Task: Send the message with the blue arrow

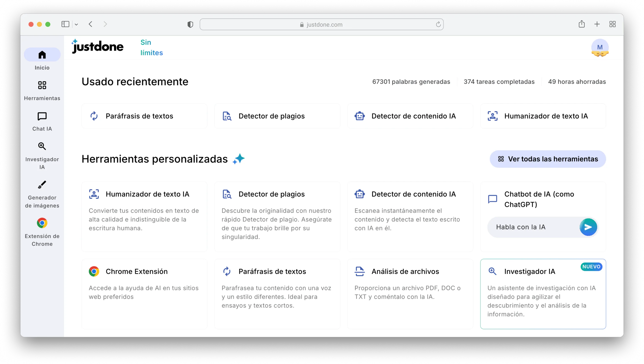Action: coord(588,227)
